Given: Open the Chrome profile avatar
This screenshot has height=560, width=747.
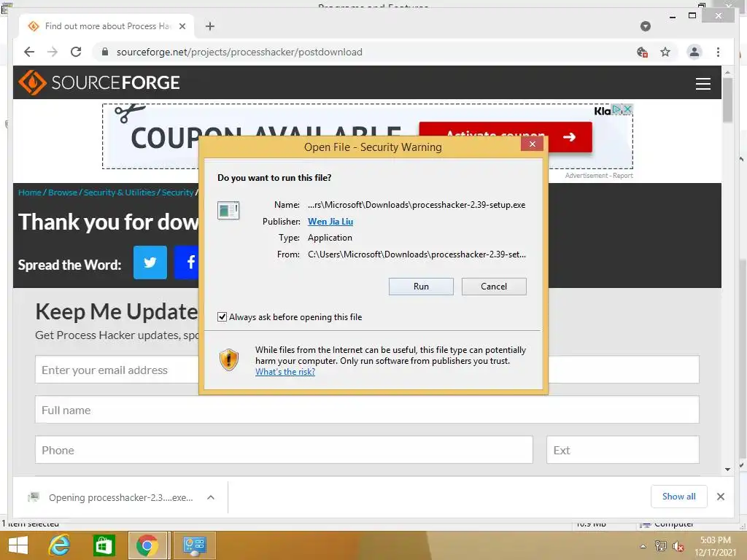Looking at the screenshot, I should tap(694, 52).
